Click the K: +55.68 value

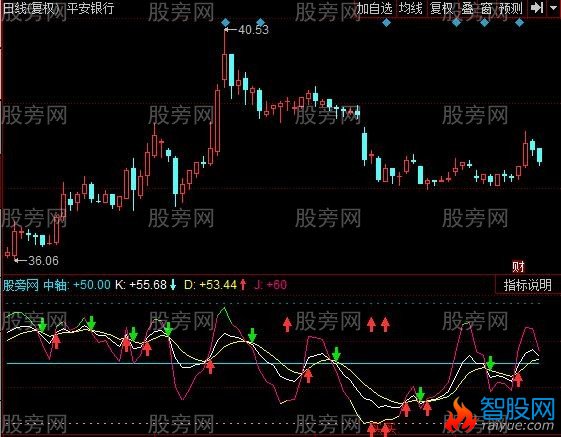[x=141, y=285]
